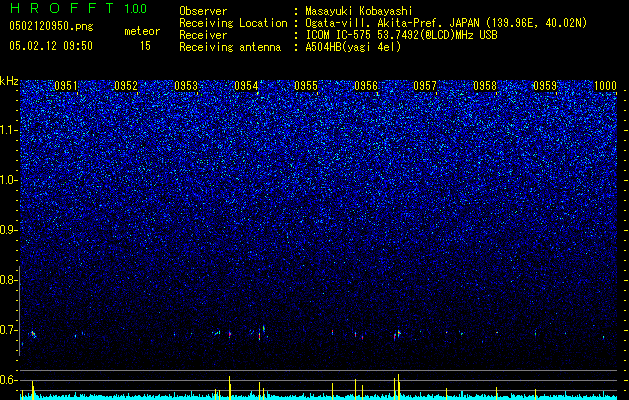Click the Receiver field label

(203, 35)
